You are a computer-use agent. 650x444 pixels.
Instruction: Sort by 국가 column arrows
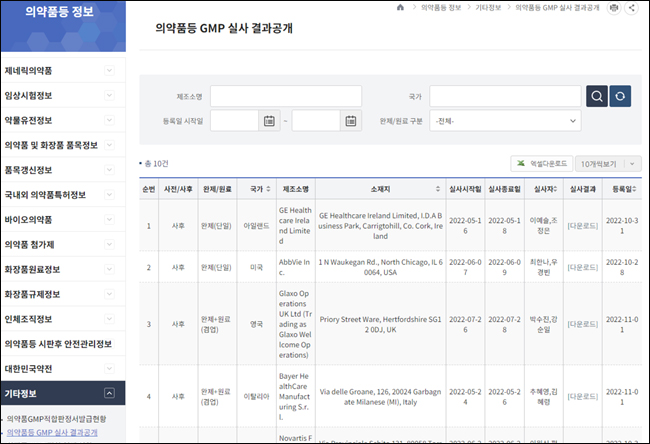point(268,189)
